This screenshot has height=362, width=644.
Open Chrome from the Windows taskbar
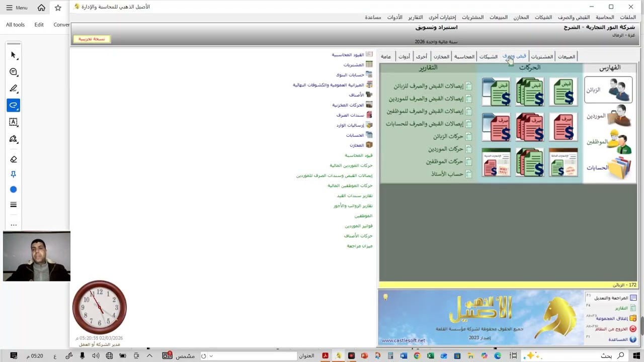tap(417, 356)
